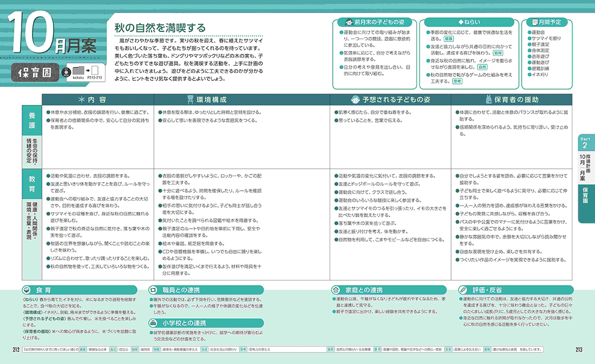Click イネ刈り in the 月間予定 list
The height and width of the screenshot is (364, 595).
[540, 75]
